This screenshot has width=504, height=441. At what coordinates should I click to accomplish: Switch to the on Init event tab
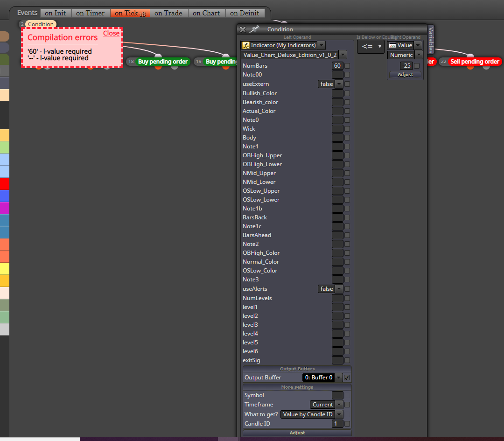point(55,13)
